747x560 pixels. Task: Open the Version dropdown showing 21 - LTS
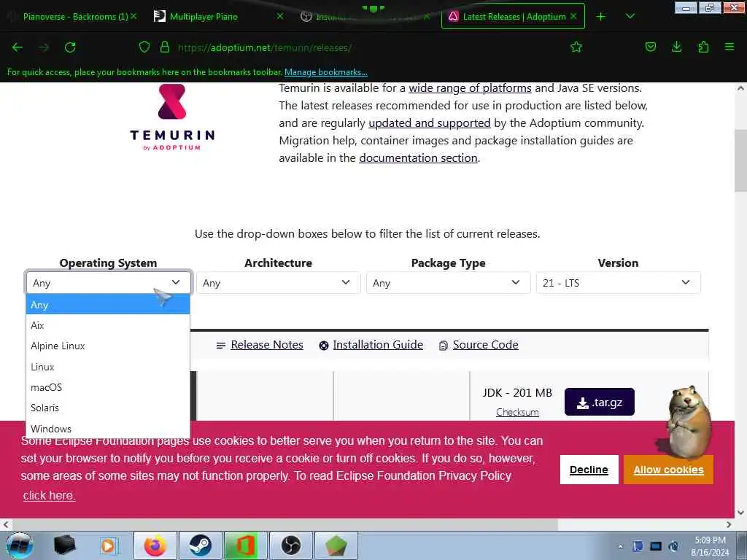tap(619, 283)
